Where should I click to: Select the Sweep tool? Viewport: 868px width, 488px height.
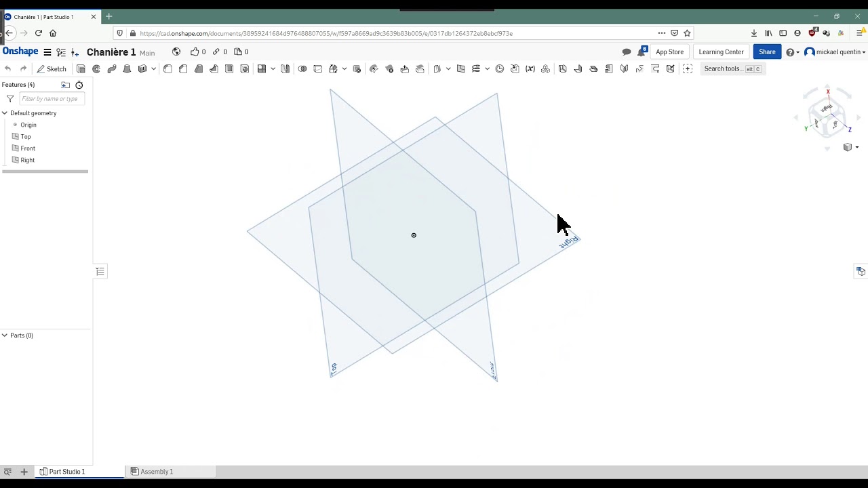[x=112, y=68]
